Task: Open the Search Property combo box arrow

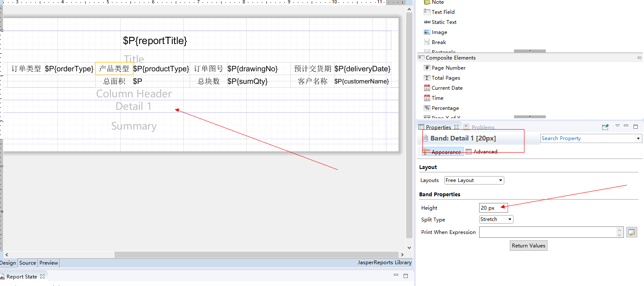Action: pos(639,138)
